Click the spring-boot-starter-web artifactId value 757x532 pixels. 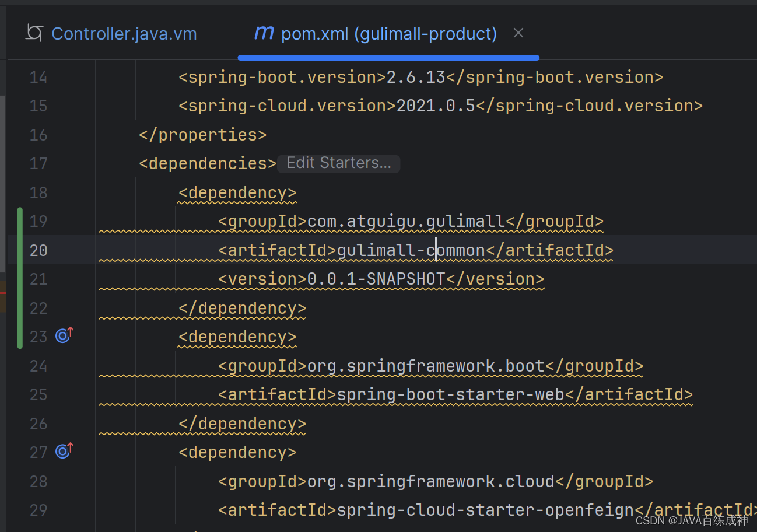pyautogui.click(x=451, y=395)
